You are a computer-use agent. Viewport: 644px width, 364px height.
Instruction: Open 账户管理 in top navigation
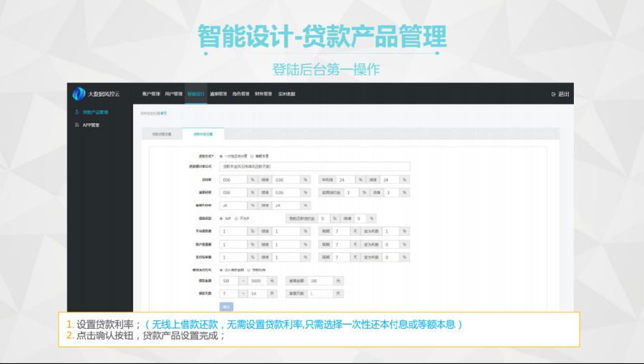tap(150, 94)
